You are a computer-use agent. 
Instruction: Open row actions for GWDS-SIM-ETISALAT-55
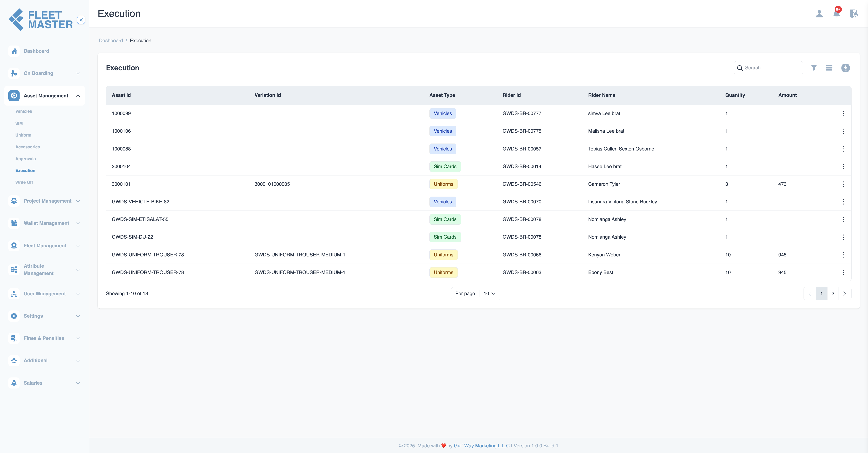pyautogui.click(x=843, y=219)
